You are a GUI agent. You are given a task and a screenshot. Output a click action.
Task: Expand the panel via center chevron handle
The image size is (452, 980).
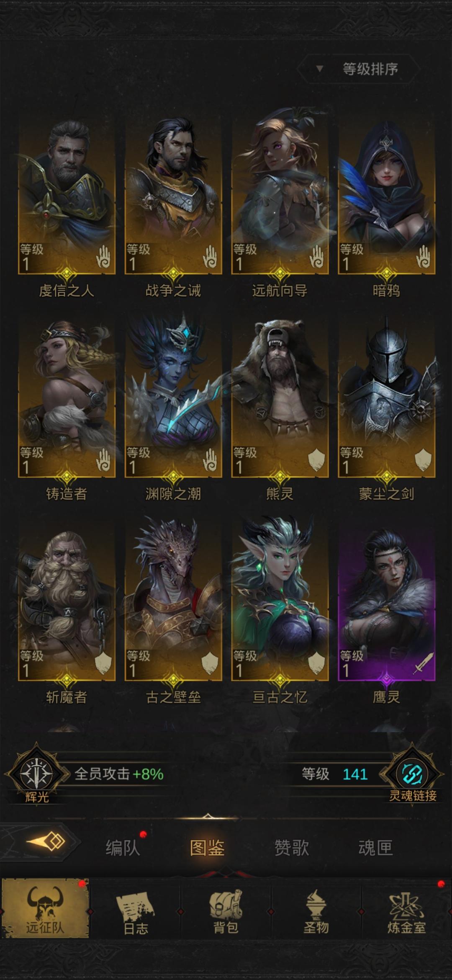[x=208, y=816]
